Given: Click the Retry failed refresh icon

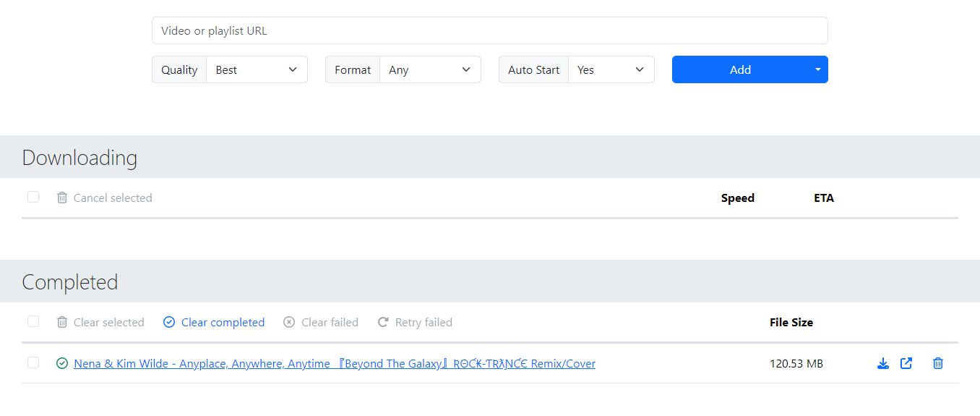Looking at the screenshot, I should [383, 322].
